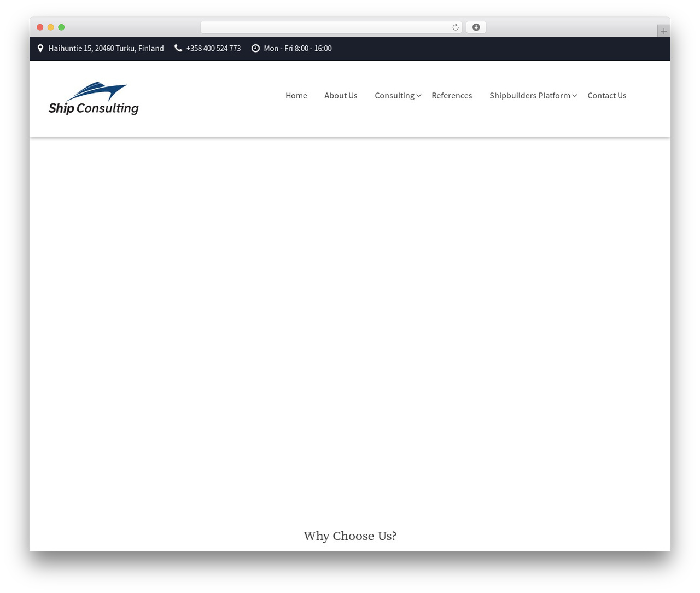Minimize the window with the yellow button
Viewport: 700px width, 593px height.
pos(51,27)
